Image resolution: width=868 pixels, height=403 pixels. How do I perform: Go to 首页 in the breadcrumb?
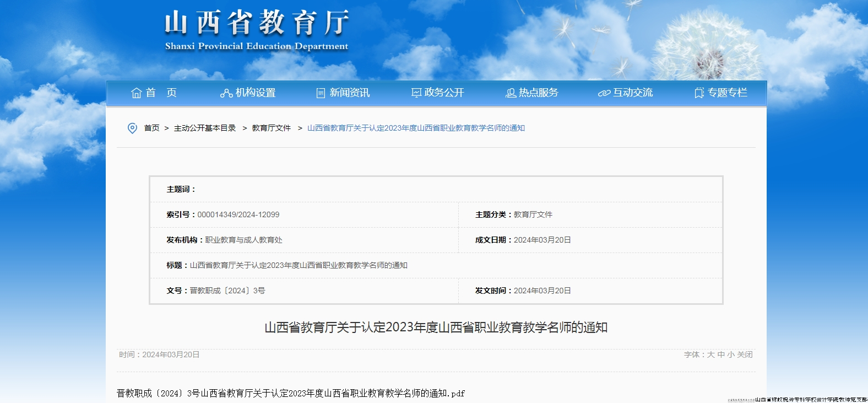[x=151, y=128]
